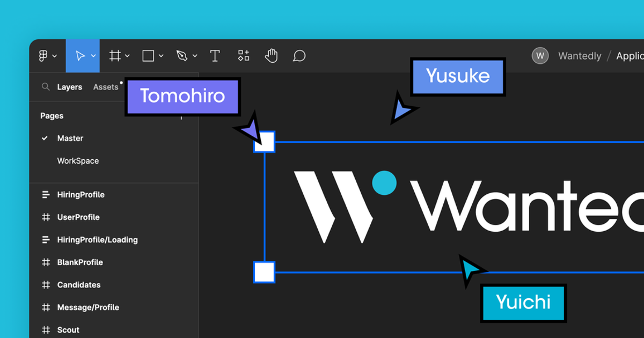
Task: Open the Figma main menu
Action: [x=43, y=55]
